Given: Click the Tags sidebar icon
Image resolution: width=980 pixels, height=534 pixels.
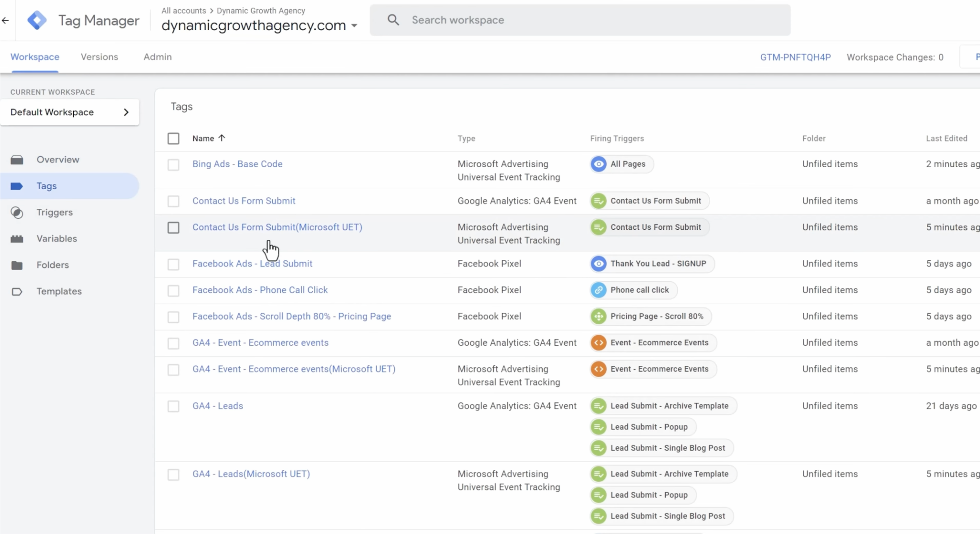Looking at the screenshot, I should coord(17,186).
